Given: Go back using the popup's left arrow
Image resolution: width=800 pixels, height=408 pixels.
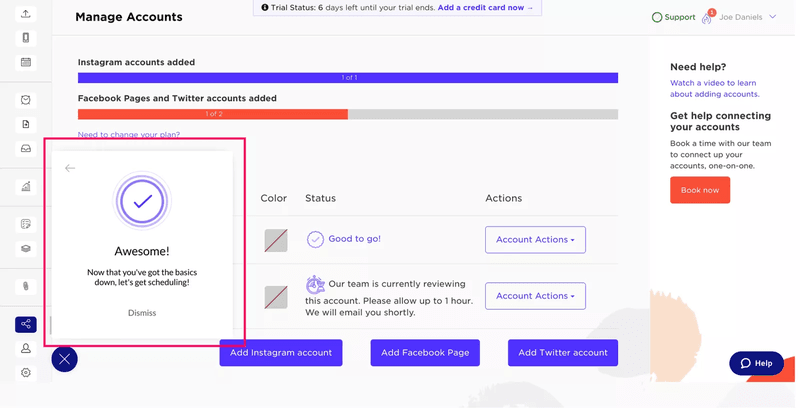Looking at the screenshot, I should point(70,168).
